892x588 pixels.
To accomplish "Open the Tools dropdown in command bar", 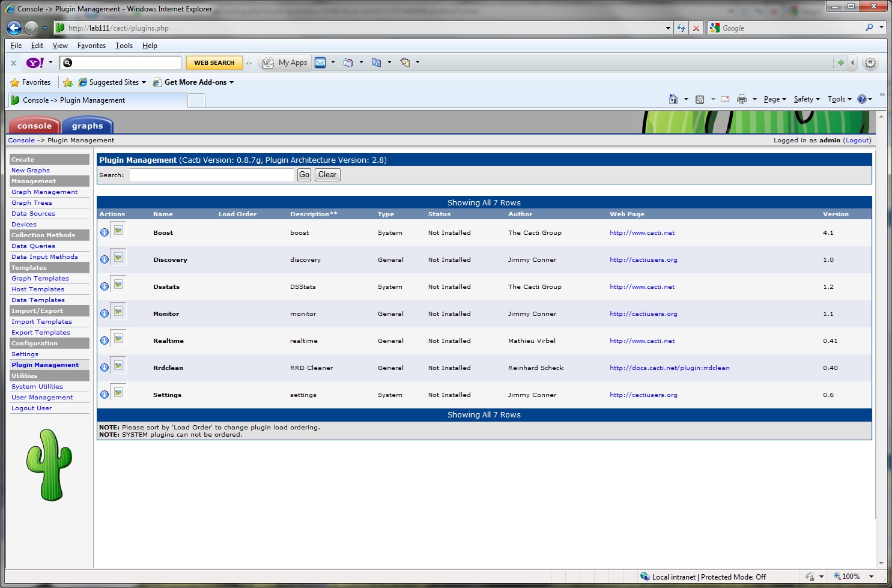I will [x=840, y=99].
